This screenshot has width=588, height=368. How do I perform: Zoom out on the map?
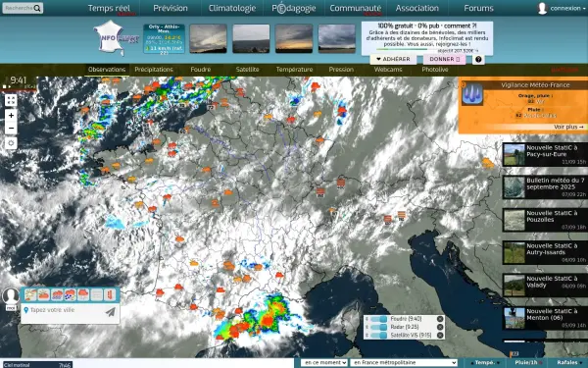click(11, 128)
